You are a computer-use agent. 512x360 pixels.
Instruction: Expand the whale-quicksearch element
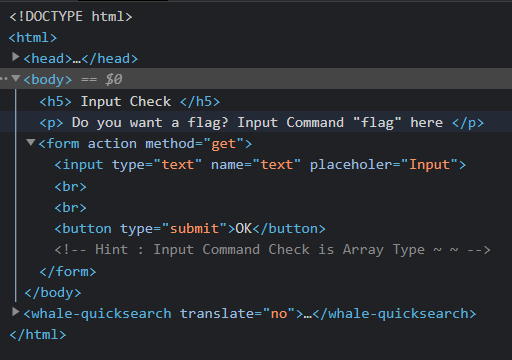pos(15,312)
